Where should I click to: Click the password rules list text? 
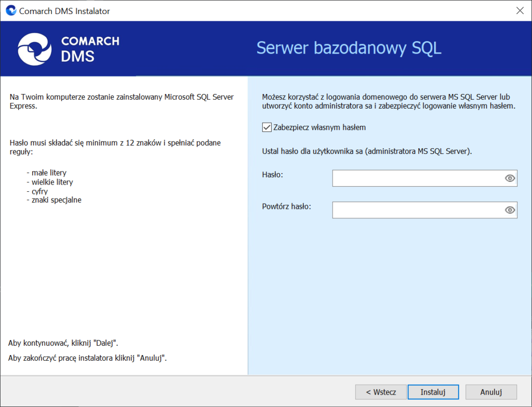tap(55, 186)
